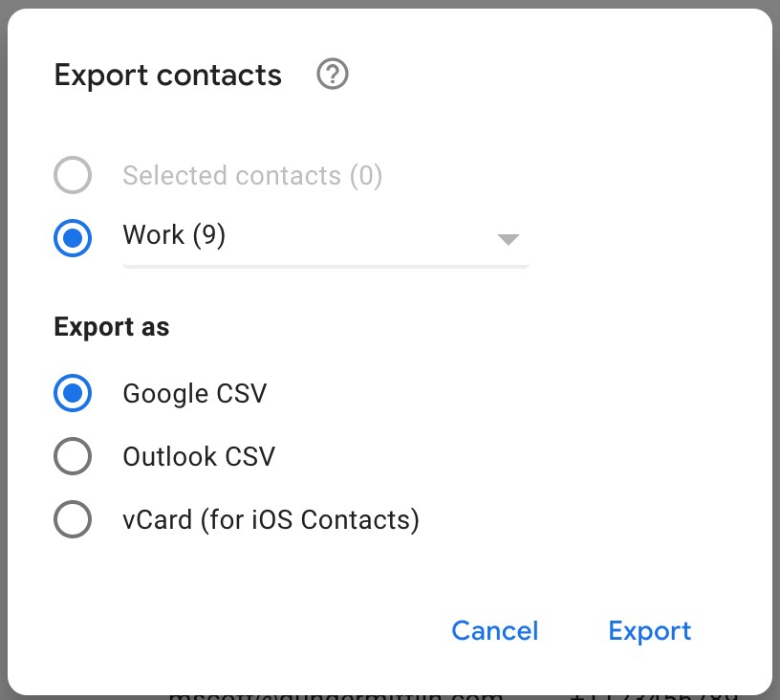Click the Selected contacts (0) label text
The width and height of the screenshot is (780, 700).
click(x=252, y=176)
